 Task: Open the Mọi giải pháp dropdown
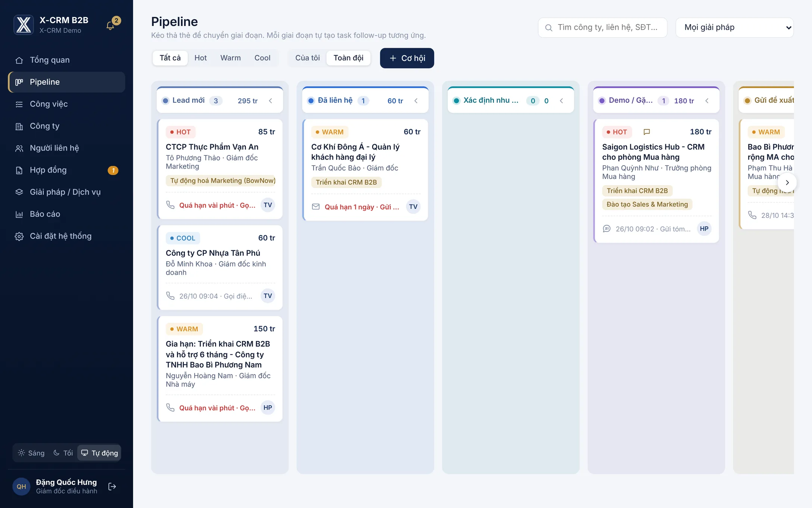pyautogui.click(x=735, y=27)
